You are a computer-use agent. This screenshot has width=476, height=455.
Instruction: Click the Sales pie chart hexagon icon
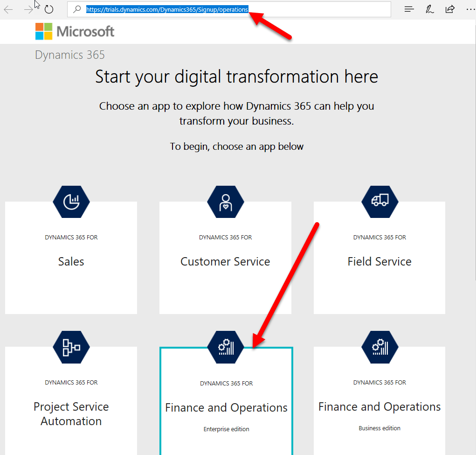tap(71, 202)
